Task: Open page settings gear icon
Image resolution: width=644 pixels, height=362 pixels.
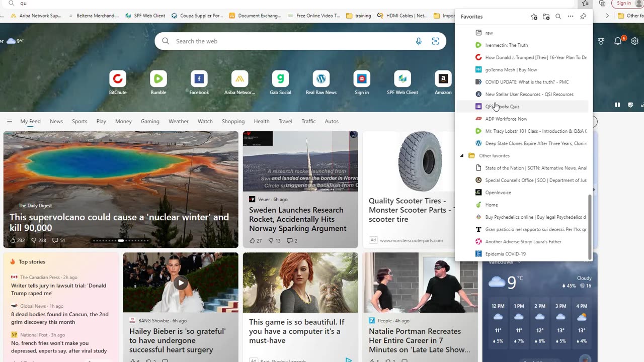Action: [635, 41]
